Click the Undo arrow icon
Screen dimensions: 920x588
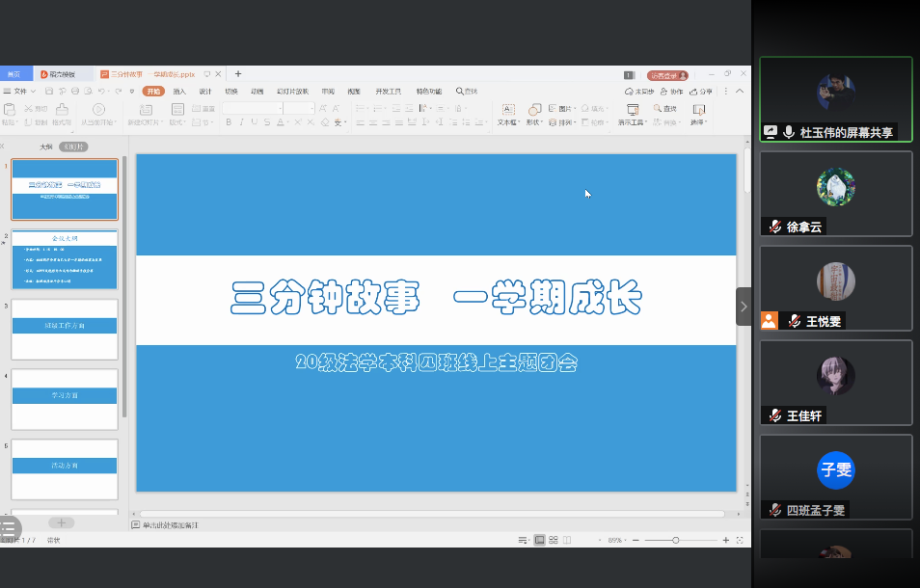click(x=103, y=92)
